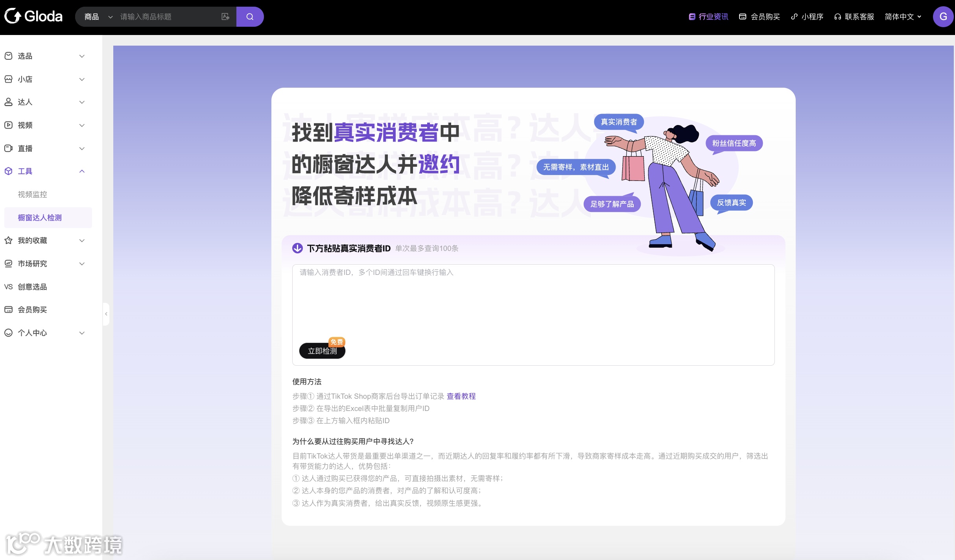Collapse the sidebar with the arrow handle
Image resolution: width=955 pixels, height=560 pixels.
point(106,314)
